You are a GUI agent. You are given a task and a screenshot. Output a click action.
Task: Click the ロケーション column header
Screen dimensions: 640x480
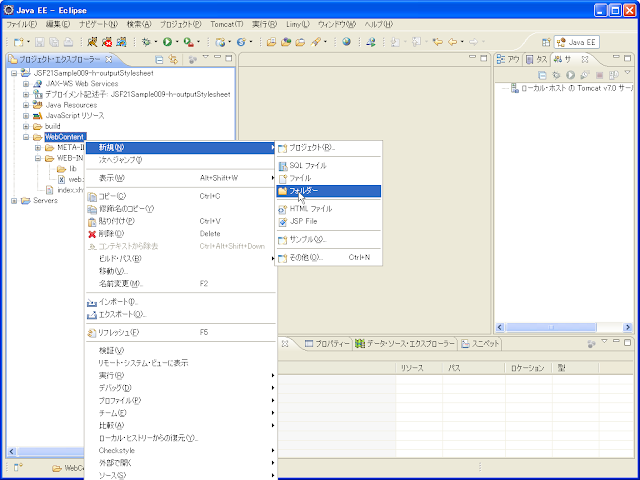[x=529, y=368]
